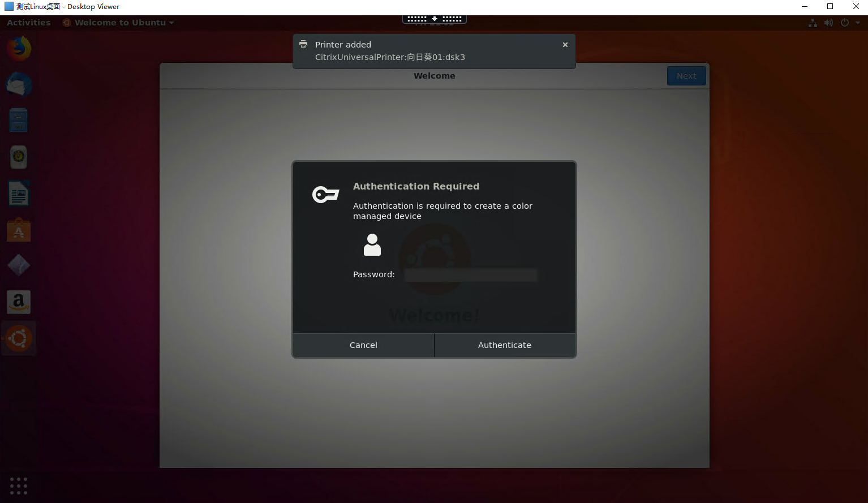Open LibreOffice Writer from the dock

pyautogui.click(x=19, y=193)
